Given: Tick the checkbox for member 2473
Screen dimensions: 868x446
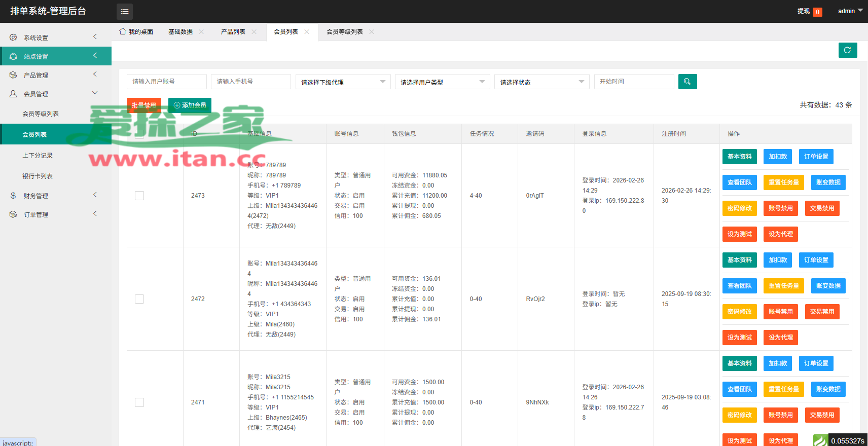Looking at the screenshot, I should (x=139, y=196).
